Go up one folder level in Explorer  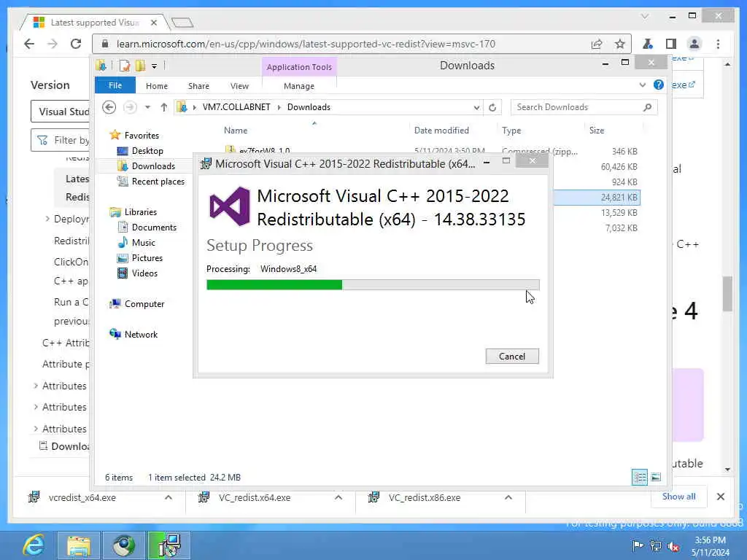tap(164, 107)
